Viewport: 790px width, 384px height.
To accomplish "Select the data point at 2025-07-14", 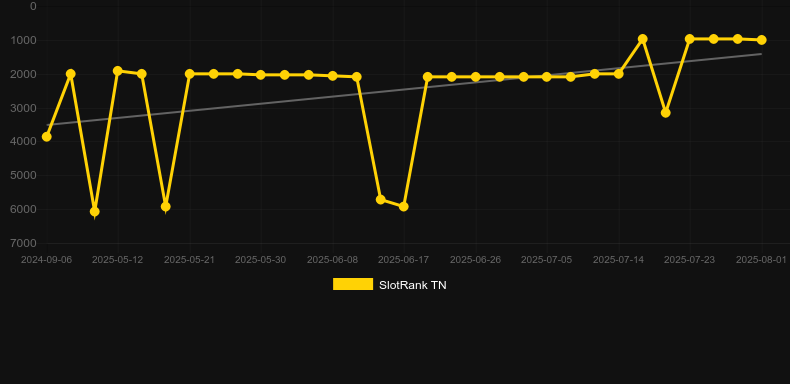I will click(x=619, y=74).
